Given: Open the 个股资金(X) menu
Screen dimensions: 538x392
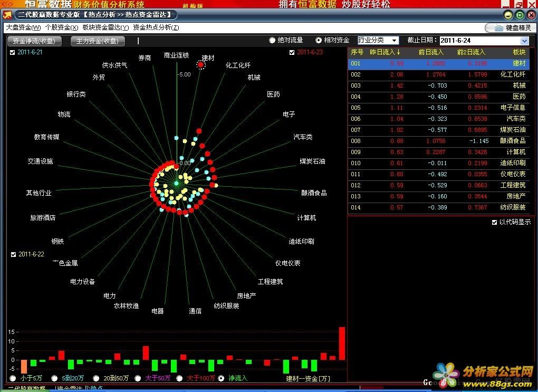Looking at the screenshot, I should click(62, 27).
